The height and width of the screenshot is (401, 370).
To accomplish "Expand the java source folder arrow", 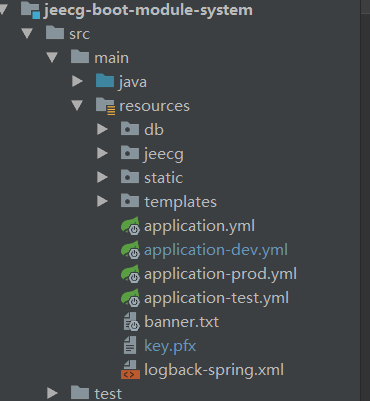I will [x=77, y=81].
